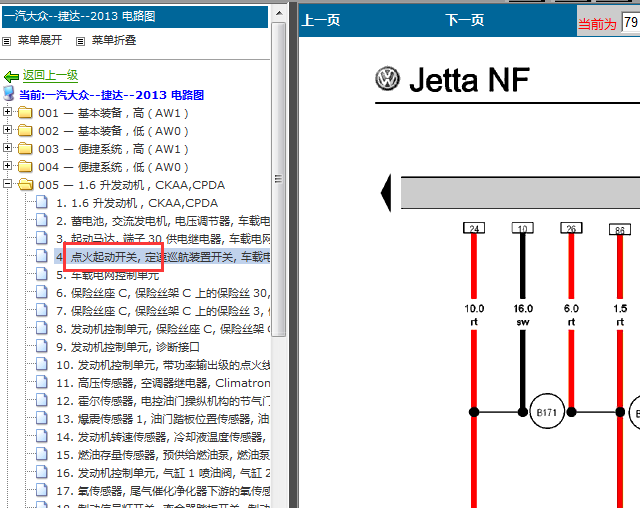This screenshot has width=640, height=508.
Task: Click page icon of item 3 起动马达
Action: (x=41, y=238)
